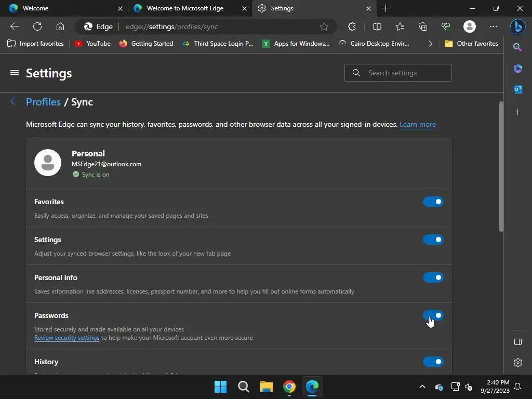
Task: Return to Profiles with the back arrow
Action: click(x=14, y=101)
